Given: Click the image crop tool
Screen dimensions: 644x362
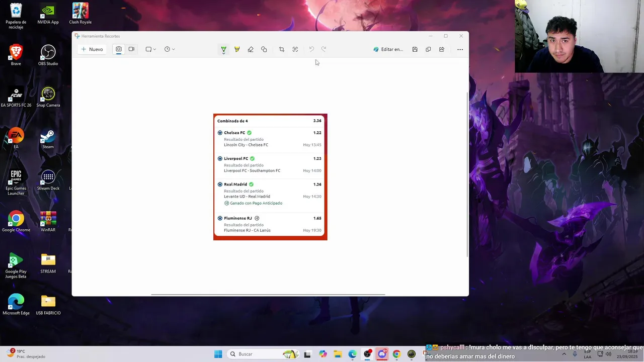Looking at the screenshot, I should 282,49.
